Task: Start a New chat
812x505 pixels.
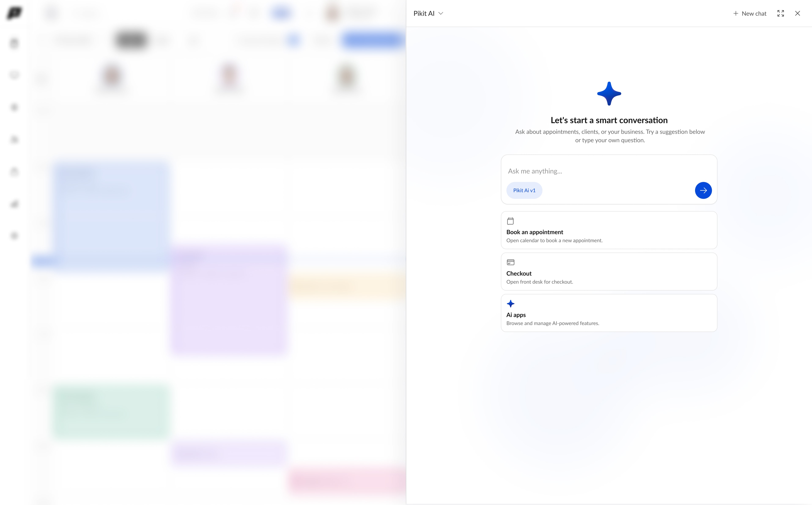Action: [749, 13]
